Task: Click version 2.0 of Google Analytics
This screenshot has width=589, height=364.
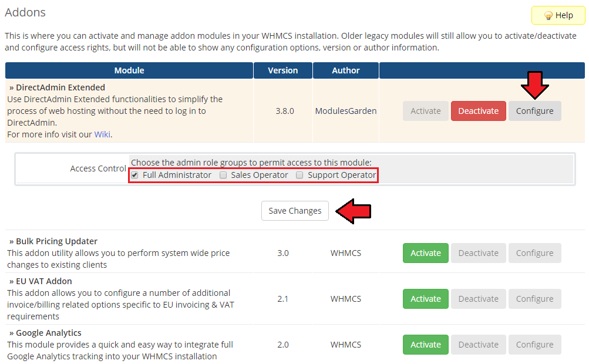Action: (x=283, y=345)
